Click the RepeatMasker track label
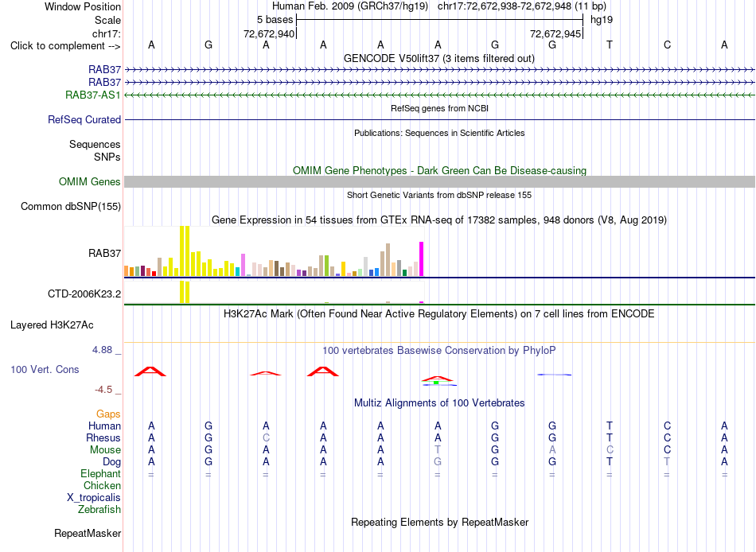Screen dimensions: 756x552 pyautogui.click(x=88, y=533)
